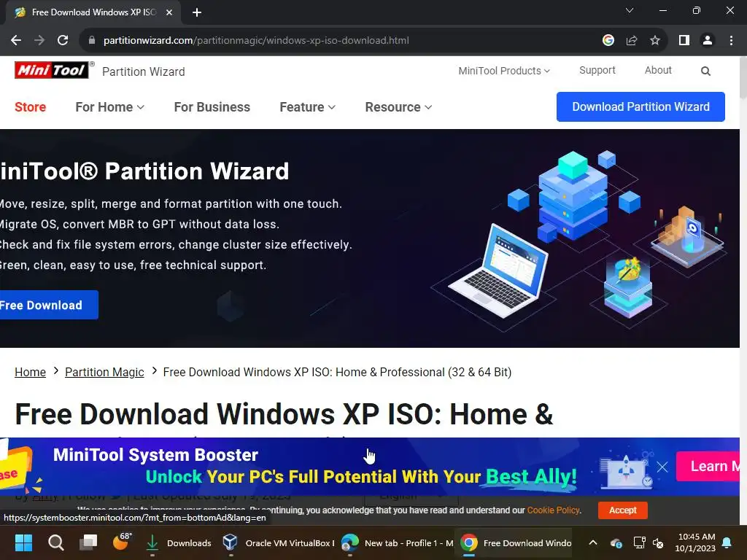
Task: Click the Partition Wizard header text
Action: point(144,71)
